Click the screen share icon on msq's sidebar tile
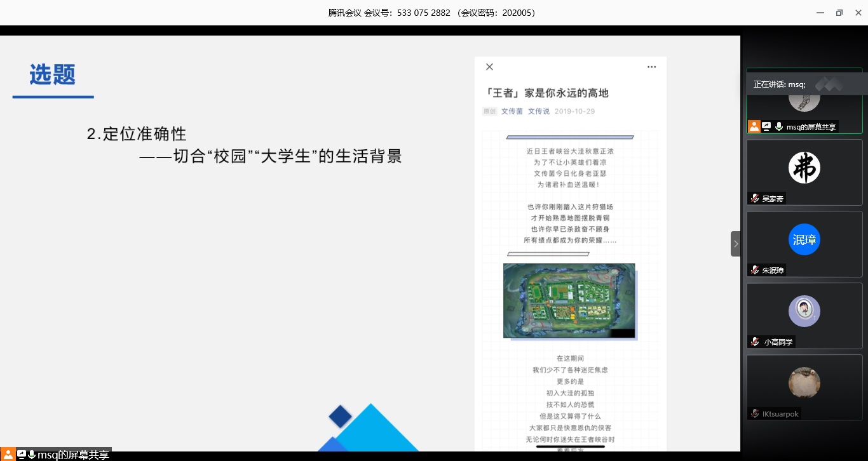 [766, 127]
